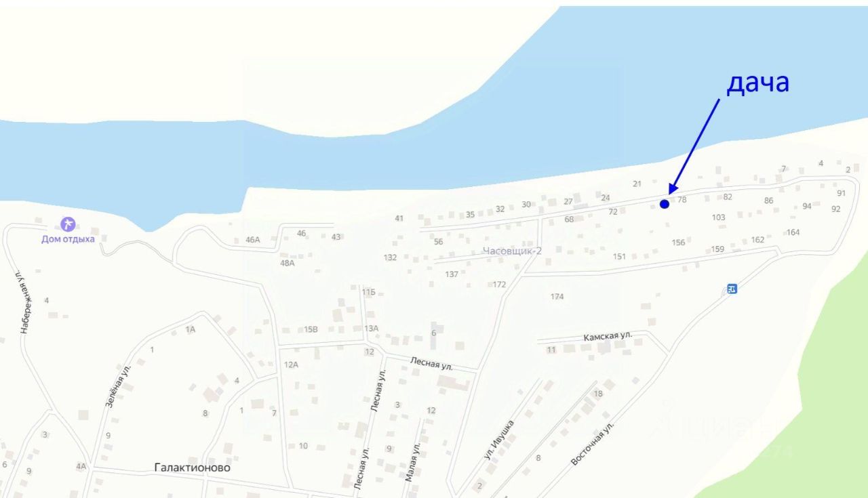
Task: Select house number 15В
Action: pyautogui.click(x=311, y=329)
